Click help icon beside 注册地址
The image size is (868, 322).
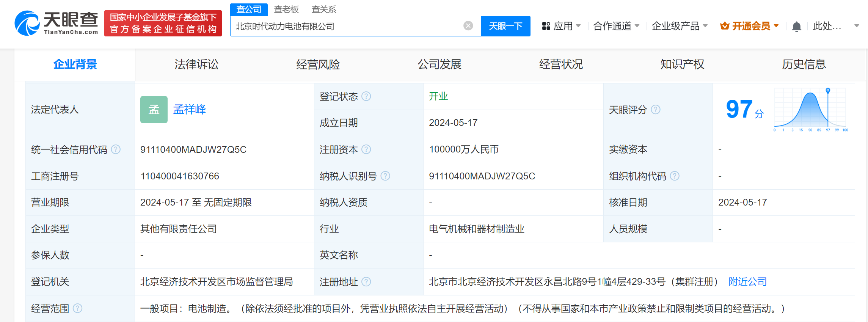(366, 282)
